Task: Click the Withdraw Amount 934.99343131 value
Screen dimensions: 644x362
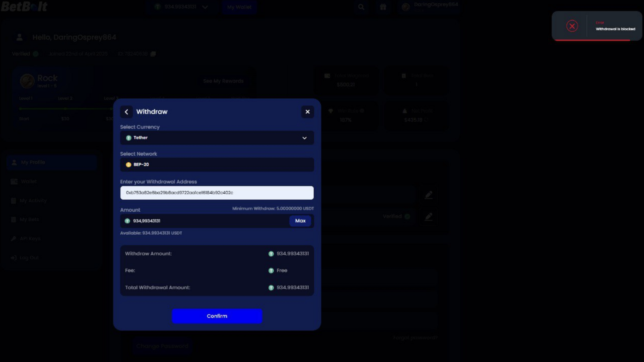Action: [293, 254]
